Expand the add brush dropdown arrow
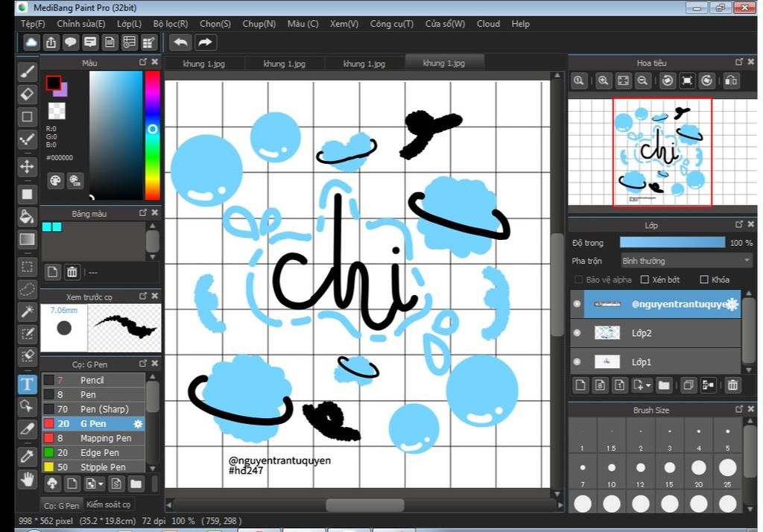This screenshot has width=763, height=532. point(101,484)
